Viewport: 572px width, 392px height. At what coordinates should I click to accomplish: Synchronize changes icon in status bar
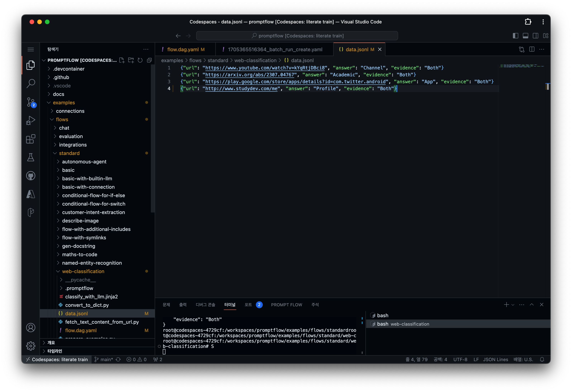(118, 359)
